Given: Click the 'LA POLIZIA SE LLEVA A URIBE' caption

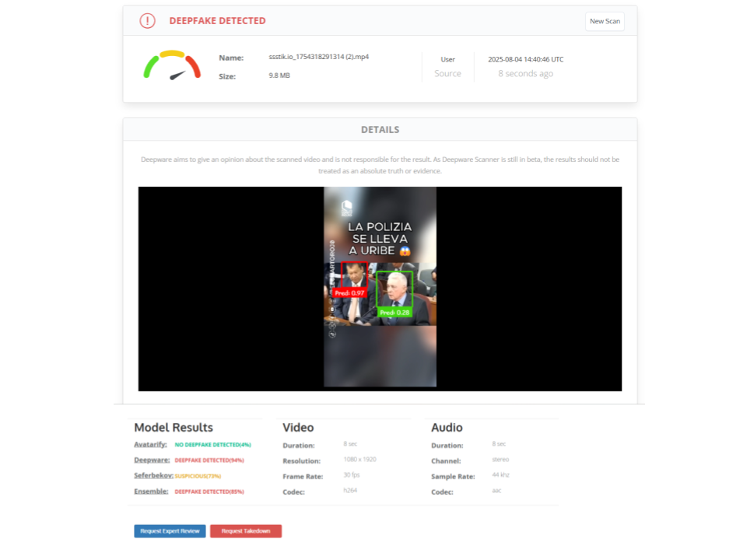Looking at the screenshot, I should (x=380, y=239).
